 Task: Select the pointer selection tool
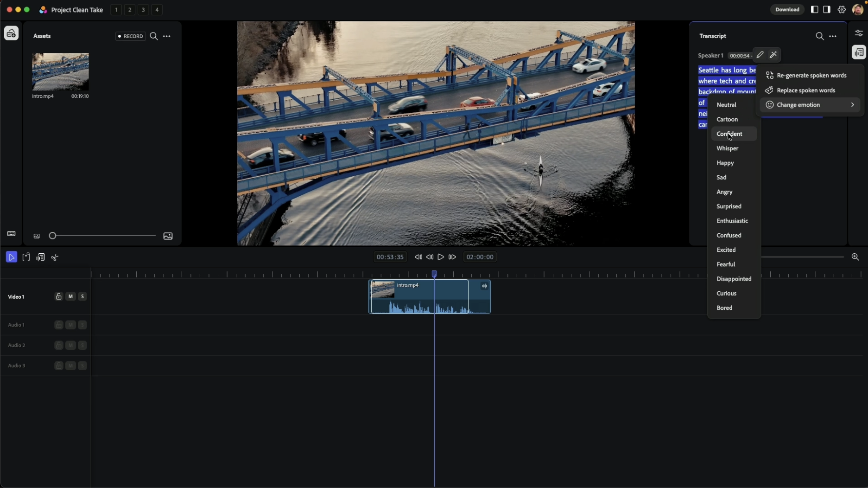click(11, 257)
